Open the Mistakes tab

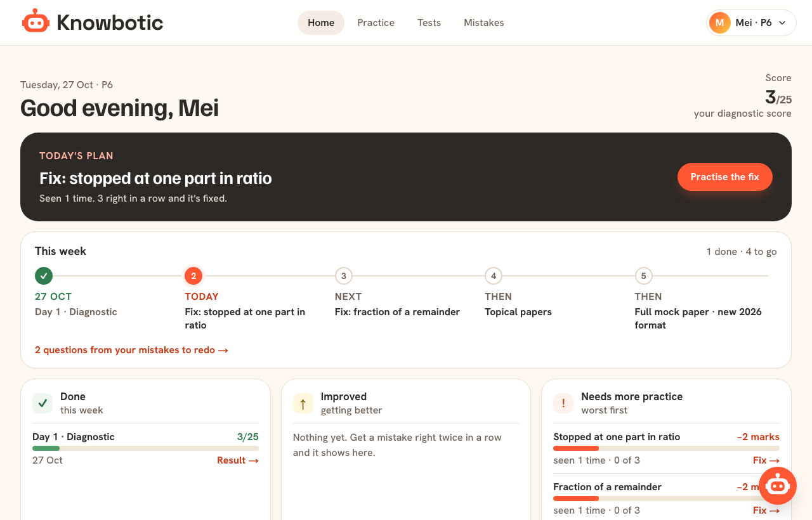click(484, 23)
